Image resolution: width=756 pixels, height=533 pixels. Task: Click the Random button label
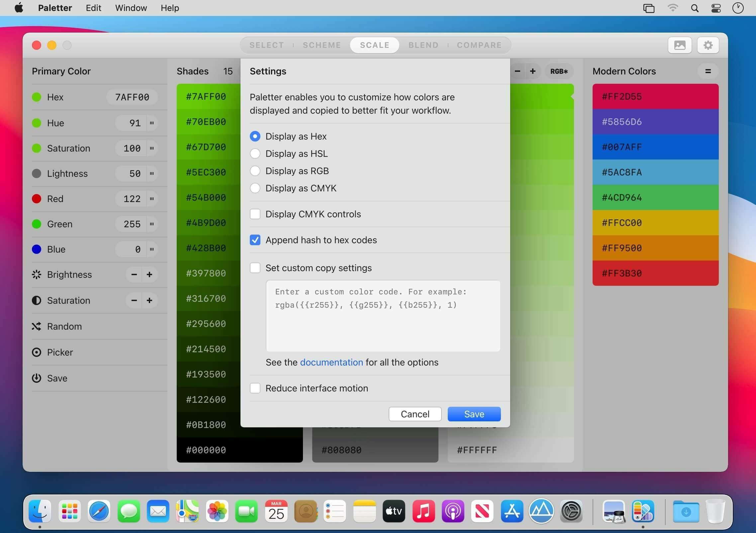click(x=64, y=326)
